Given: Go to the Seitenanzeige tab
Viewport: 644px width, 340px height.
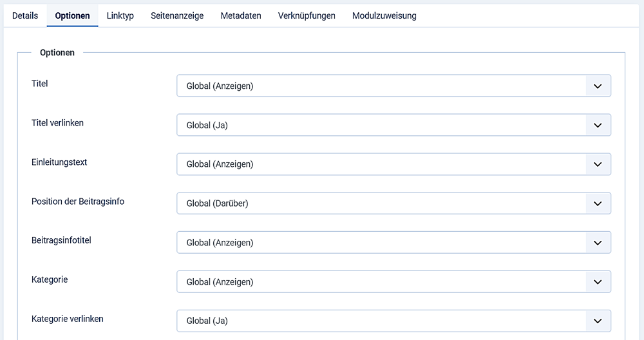Looking at the screenshot, I should [x=177, y=15].
